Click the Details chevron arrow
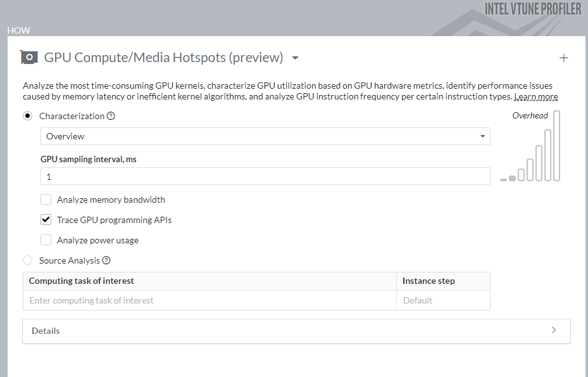This screenshot has width=588, height=377. click(554, 330)
